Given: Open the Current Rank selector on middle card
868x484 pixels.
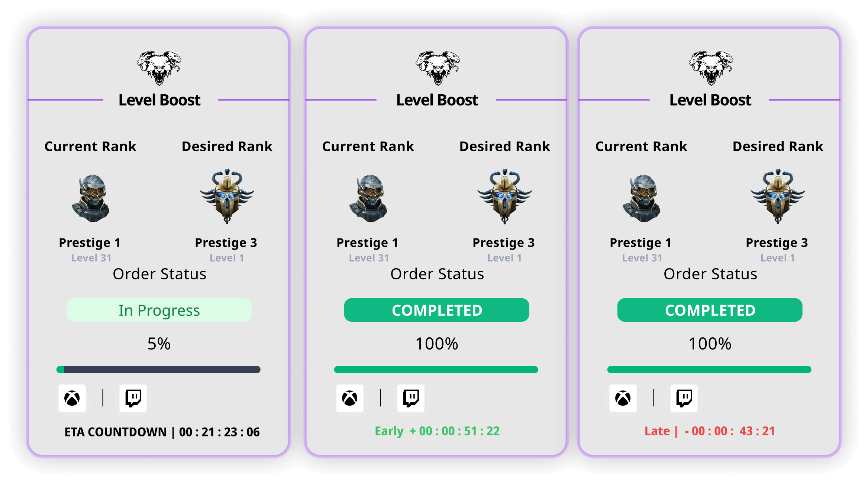Looking at the screenshot, I should pos(368,146).
